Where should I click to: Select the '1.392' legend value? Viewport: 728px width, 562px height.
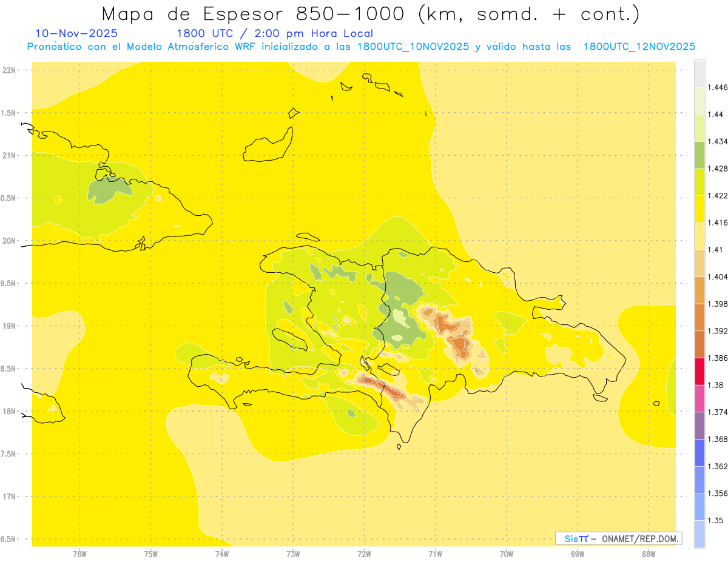[719, 331]
